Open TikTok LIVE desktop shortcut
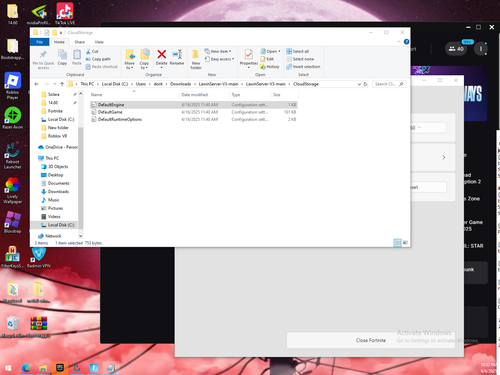The image size is (500, 375). click(65, 14)
